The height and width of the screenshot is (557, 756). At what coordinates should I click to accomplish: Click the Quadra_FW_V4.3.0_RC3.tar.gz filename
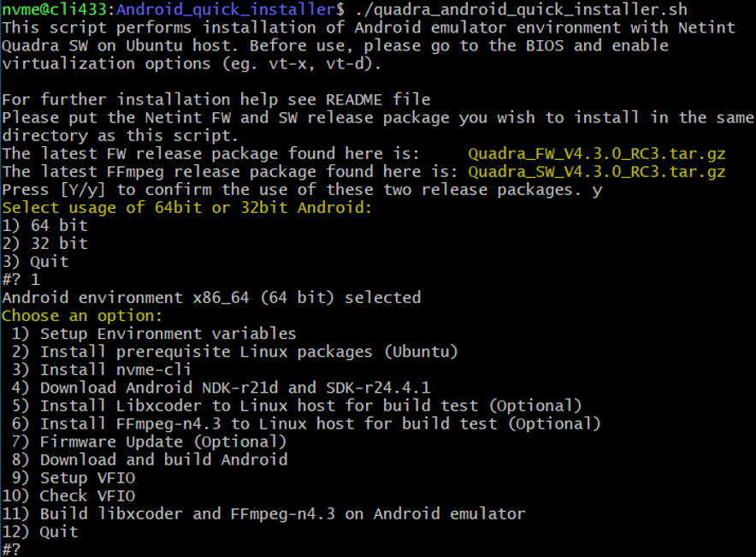pyautogui.click(x=596, y=154)
